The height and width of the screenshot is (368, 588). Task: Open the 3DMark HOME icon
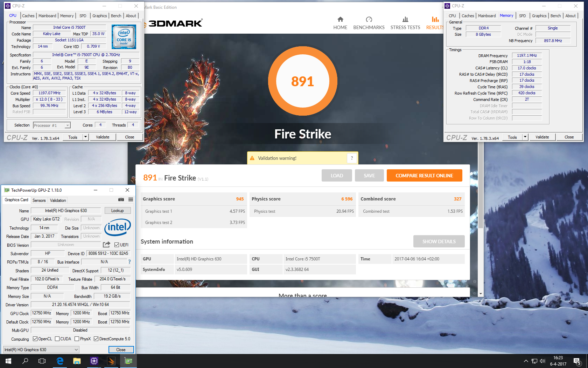point(340,19)
